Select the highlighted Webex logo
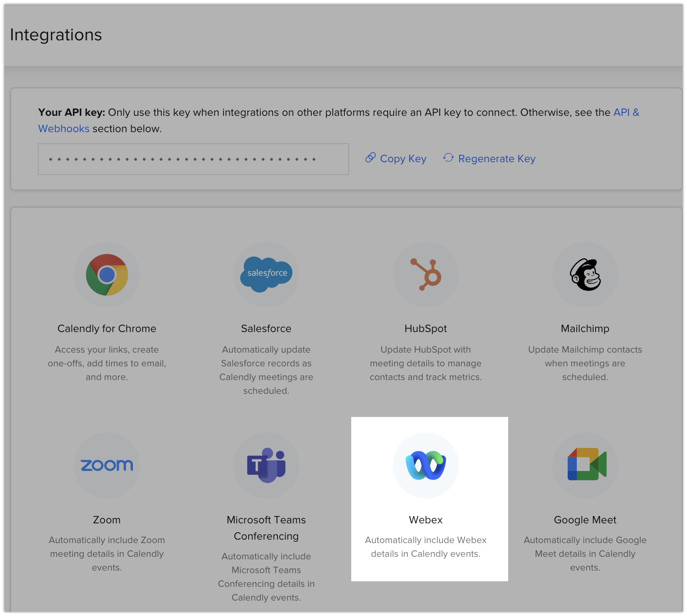The image size is (687, 616). [426, 465]
